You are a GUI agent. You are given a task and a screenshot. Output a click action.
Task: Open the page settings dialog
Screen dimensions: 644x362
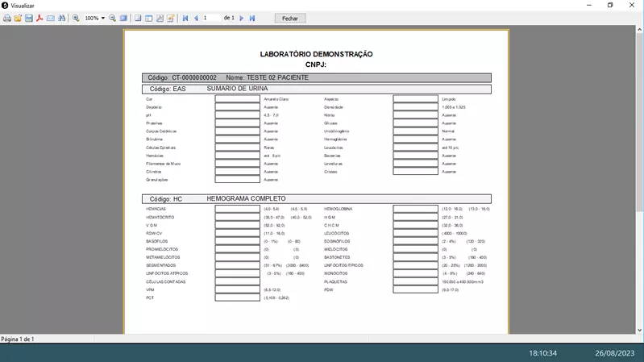click(160, 18)
